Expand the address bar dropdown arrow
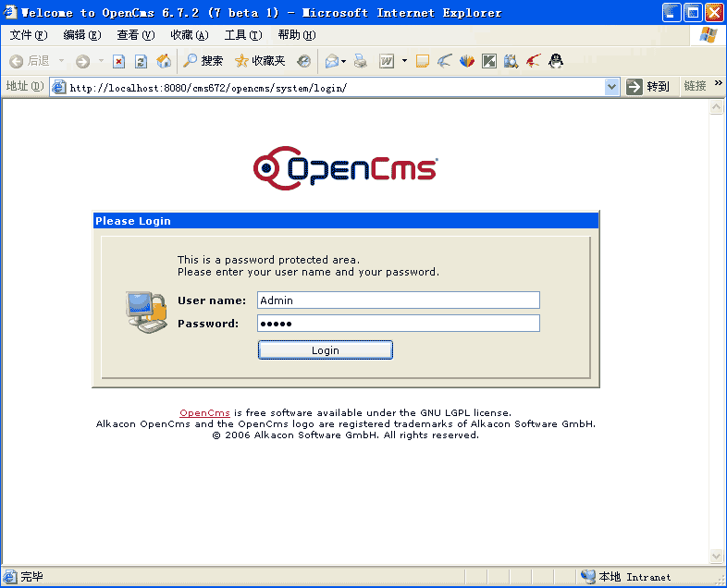The width and height of the screenshot is (727, 588). coord(612,87)
